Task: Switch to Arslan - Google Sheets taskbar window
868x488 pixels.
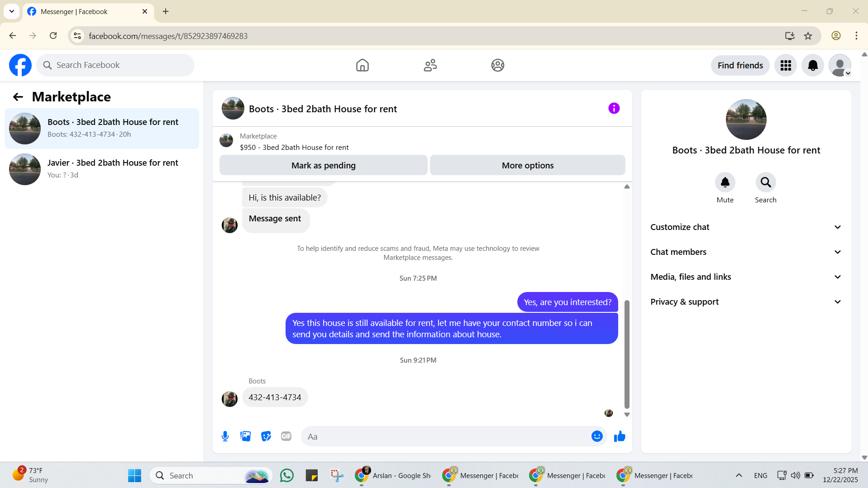Action: pyautogui.click(x=393, y=475)
